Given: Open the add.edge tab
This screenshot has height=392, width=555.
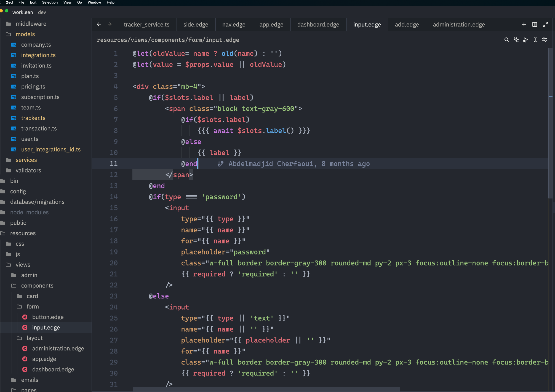Looking at the screenshot, I should pos(407,25).
